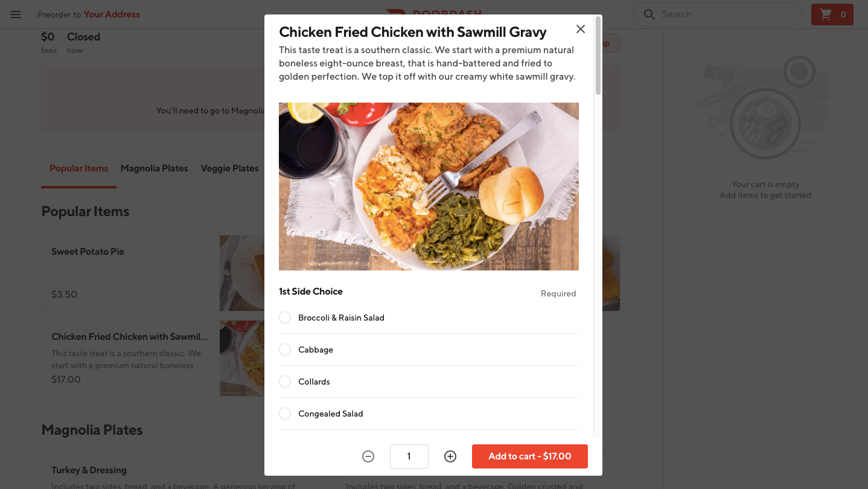868x489 pixels.
Task: Select the Collards radio option
Action: coord(285,382)
